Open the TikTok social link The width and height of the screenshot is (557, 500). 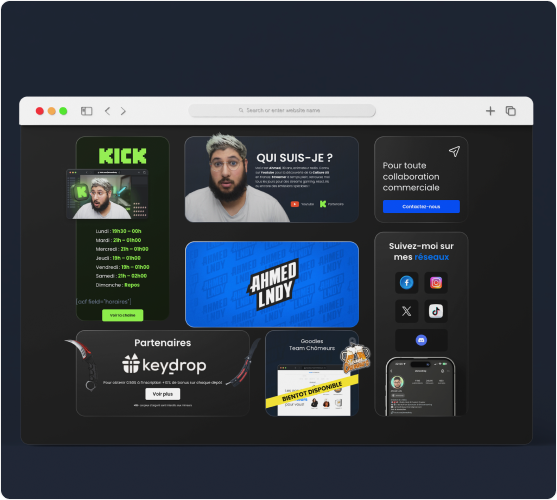[x=436, y=311]
